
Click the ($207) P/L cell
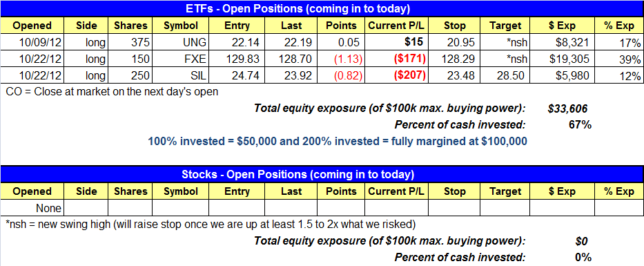coord(396,76)
